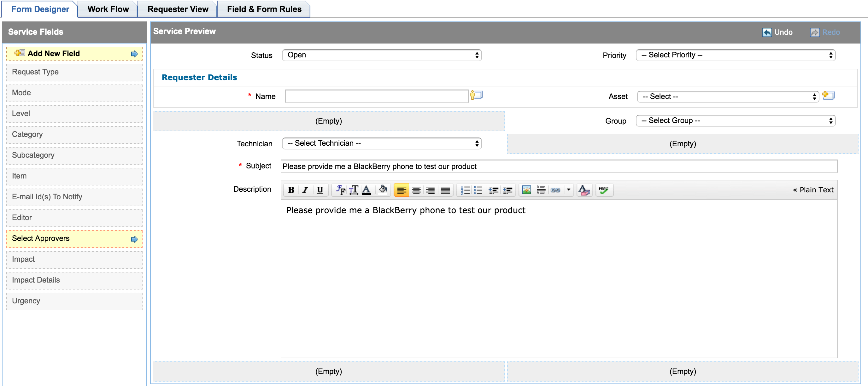Image resolution: width=868 pixels, height=386 pixels.
Task: Open the Status dropdown showing Open
Action: tap(381, 55)
